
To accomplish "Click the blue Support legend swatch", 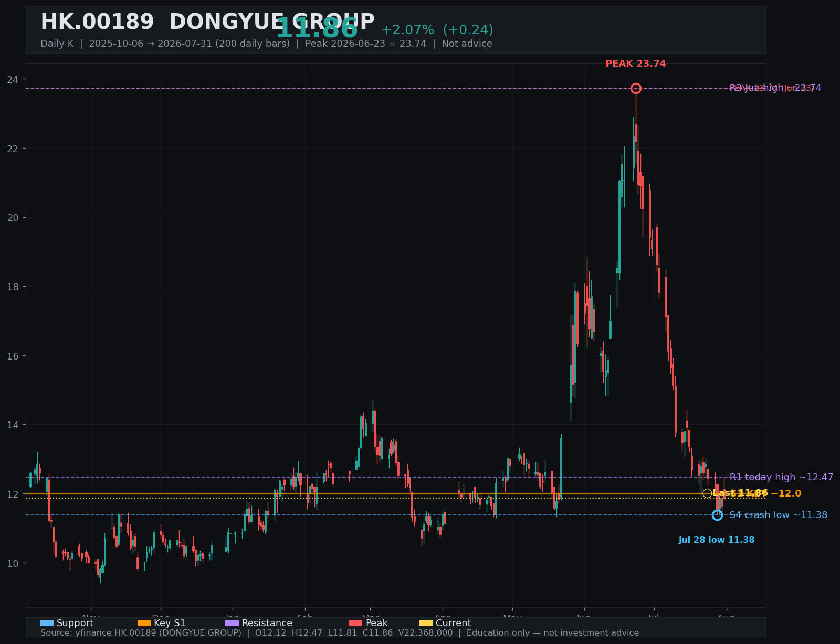I will 47,623.
